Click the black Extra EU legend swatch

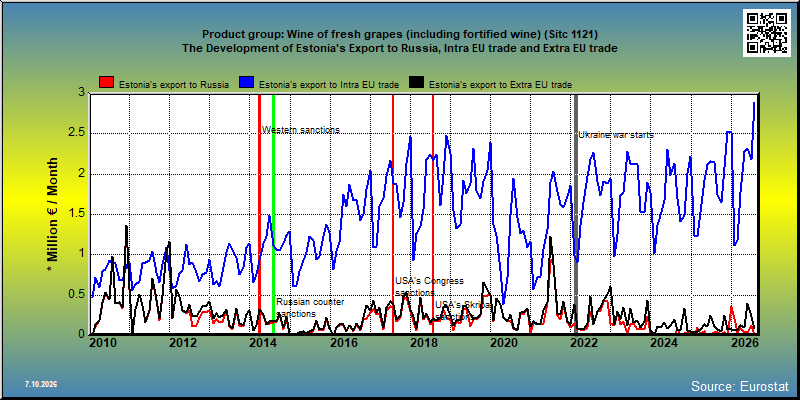[x=418, y=83]
